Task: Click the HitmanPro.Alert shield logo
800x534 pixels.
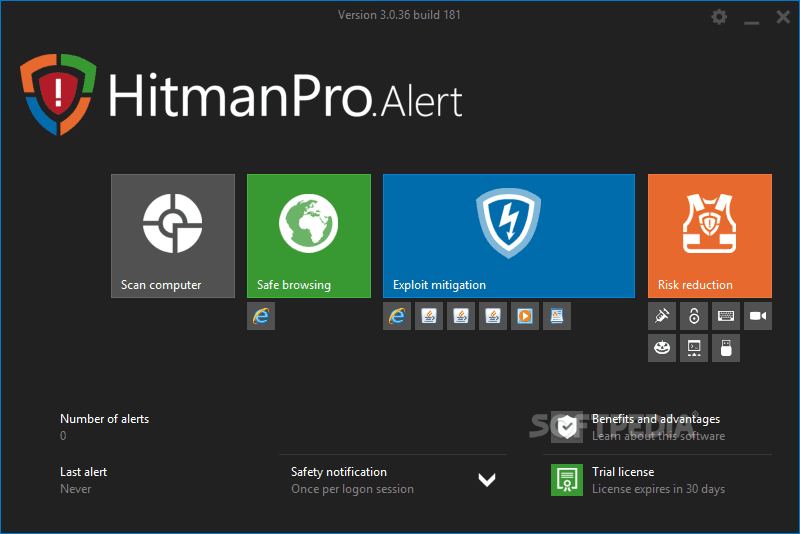Action: pos(58,94)
